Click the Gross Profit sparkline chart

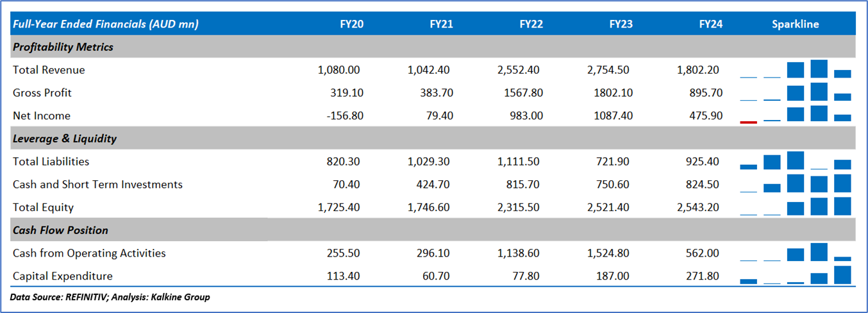[795, 92]
